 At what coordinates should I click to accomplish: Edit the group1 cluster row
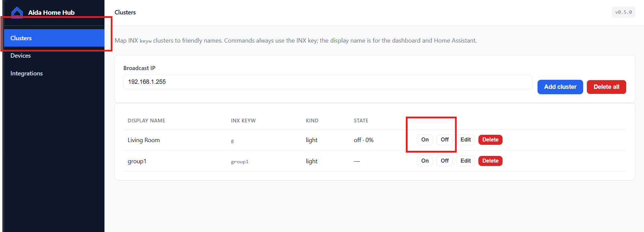[x=465, y=161]
